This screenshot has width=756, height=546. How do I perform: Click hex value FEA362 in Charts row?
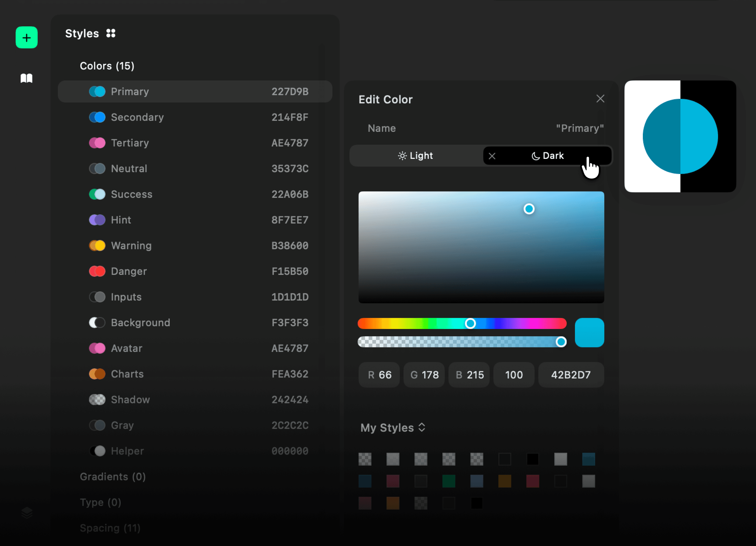pyautogui.click(x=290, y=374)
